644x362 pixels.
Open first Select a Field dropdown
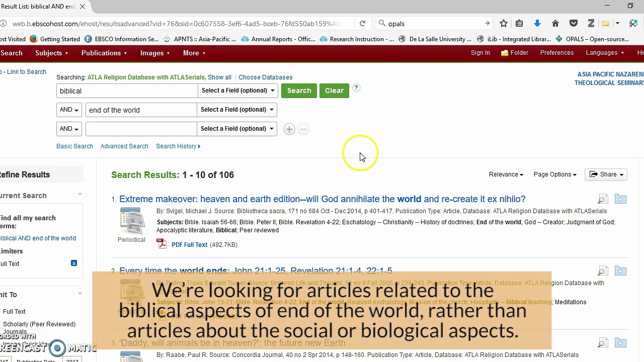click(238, 90)
